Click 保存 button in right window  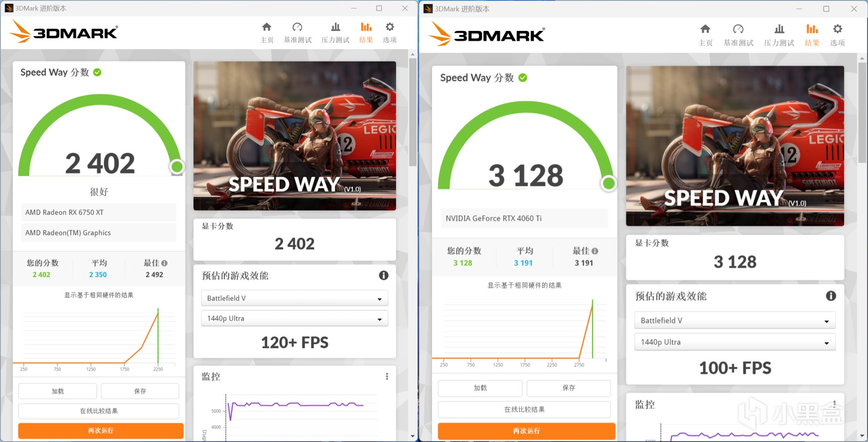[x=568, y=388]
